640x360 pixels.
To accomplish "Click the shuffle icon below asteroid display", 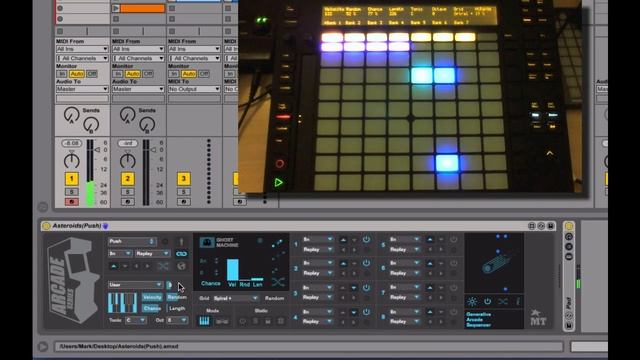I will (503, 302).
